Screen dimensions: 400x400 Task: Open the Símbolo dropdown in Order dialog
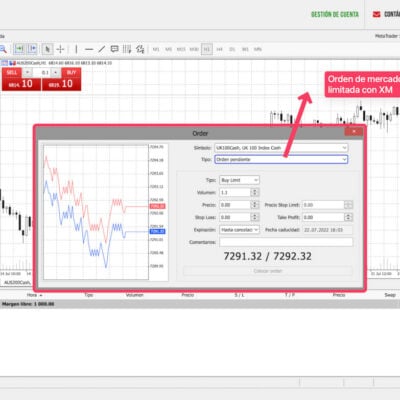tap(281, 147)
